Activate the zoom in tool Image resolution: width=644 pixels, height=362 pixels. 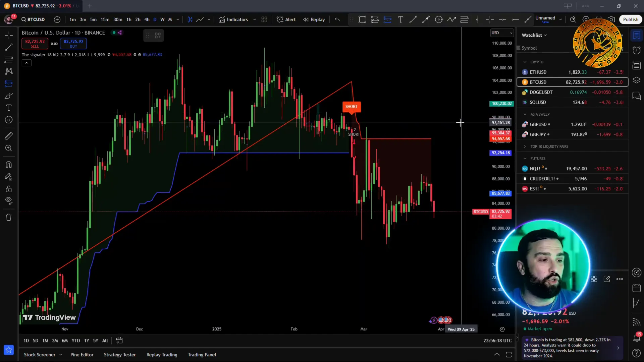coord(9,148)
